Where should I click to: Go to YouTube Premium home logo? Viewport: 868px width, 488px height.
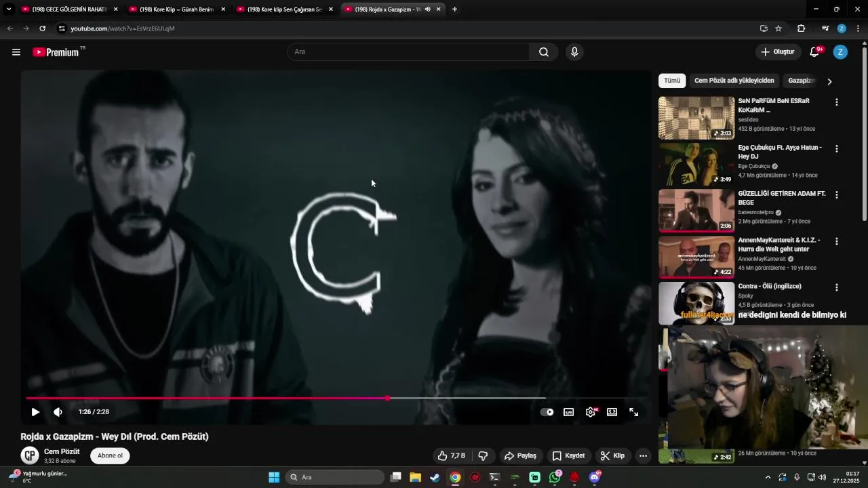56,52
